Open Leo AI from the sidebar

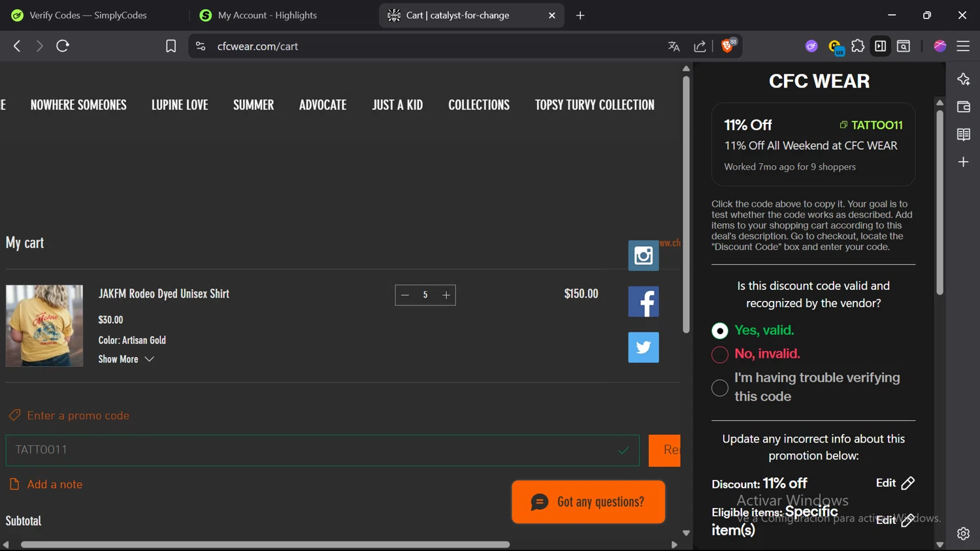pos(964,79)
